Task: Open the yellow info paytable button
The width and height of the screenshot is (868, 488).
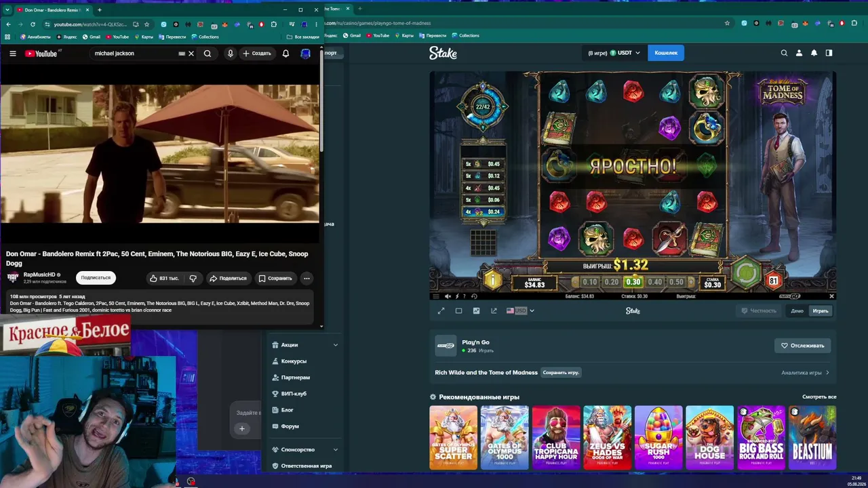Action: pos(493,279)
